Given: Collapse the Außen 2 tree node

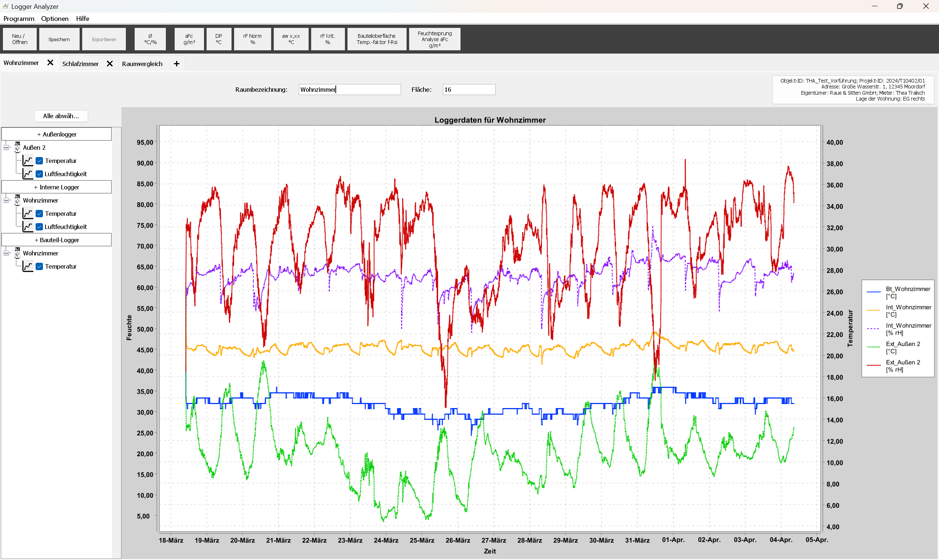Looking at the screenshot, I should pos(6,148).
